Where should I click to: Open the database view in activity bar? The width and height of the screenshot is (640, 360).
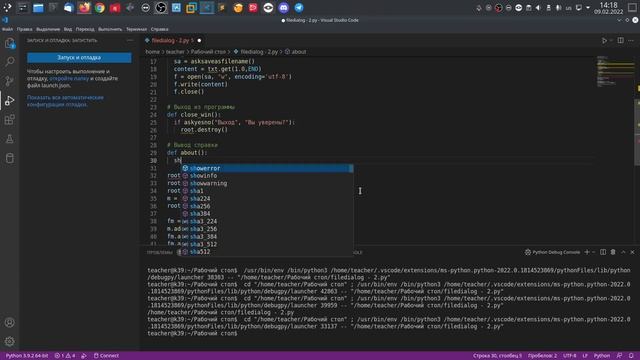pyautogui.click(x=9, y=158)
